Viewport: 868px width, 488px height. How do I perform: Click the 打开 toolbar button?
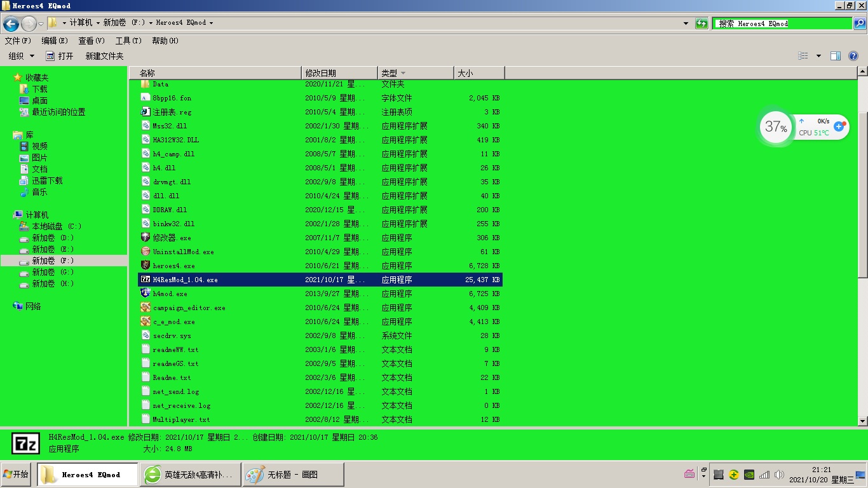click(60, 56)
